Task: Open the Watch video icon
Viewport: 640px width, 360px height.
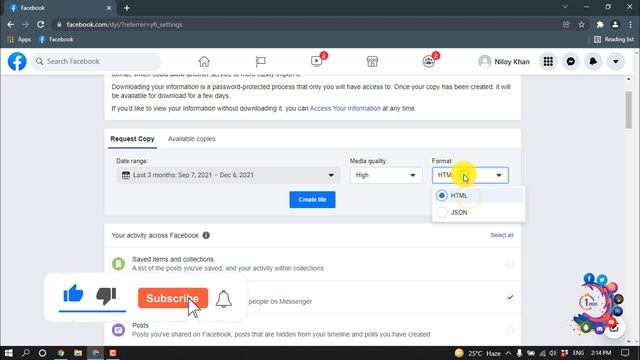Action: click(x=317, y=61)
